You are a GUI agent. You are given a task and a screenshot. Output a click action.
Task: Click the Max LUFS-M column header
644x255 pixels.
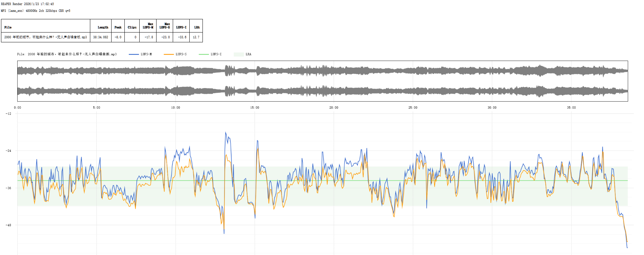[148, 26]
